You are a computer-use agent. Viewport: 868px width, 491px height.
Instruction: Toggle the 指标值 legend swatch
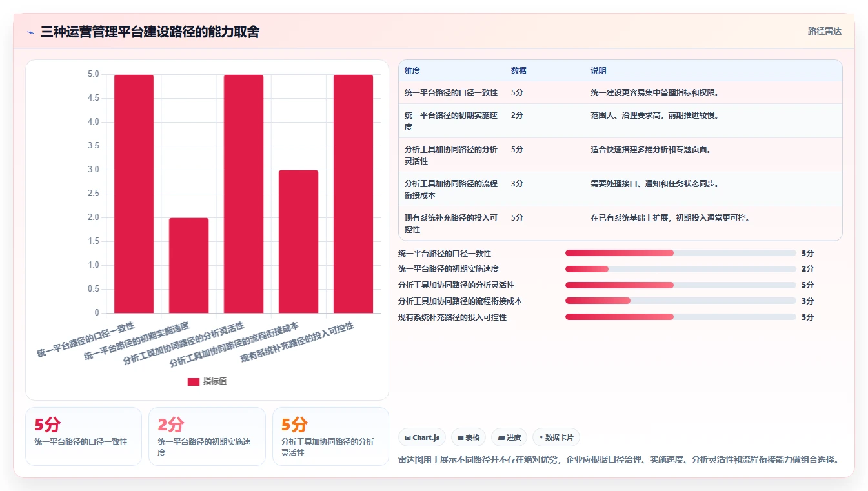point(194,381)
